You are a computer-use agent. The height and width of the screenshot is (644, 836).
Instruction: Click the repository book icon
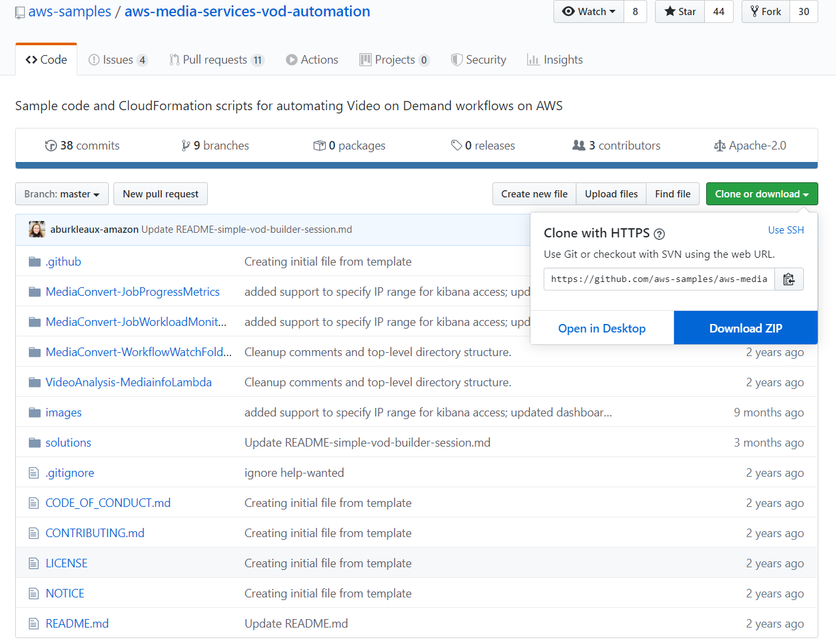click(x=20, y=12)
